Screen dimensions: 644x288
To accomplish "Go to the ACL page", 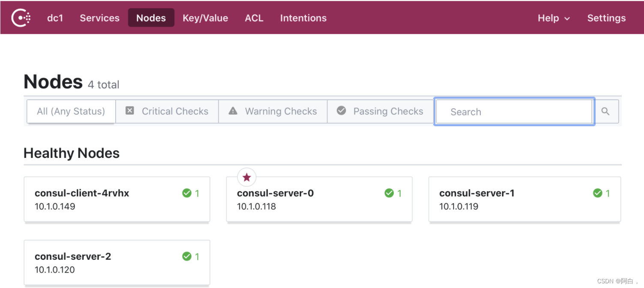I will [254, 18].
